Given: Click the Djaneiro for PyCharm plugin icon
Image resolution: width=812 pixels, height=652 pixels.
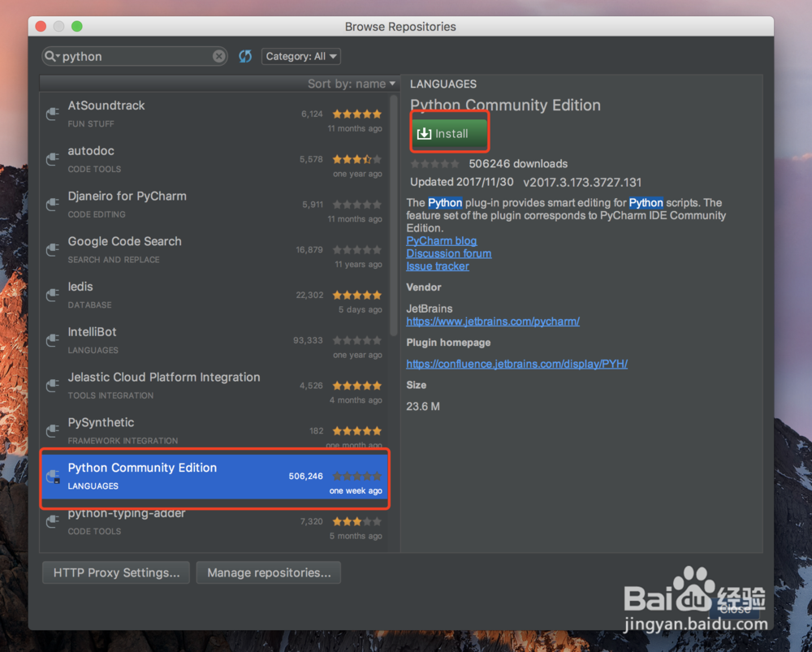Looking at the screenshot, I should tap(52, 204).
